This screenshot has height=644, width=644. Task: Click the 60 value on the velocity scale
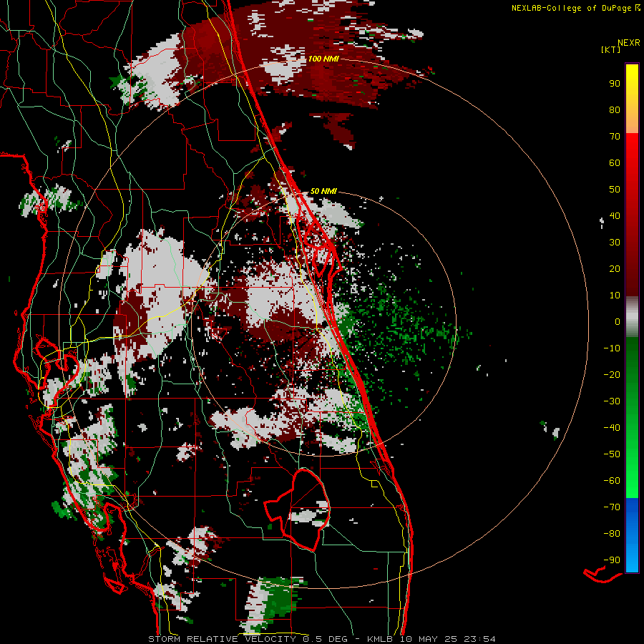pos(615,162)
